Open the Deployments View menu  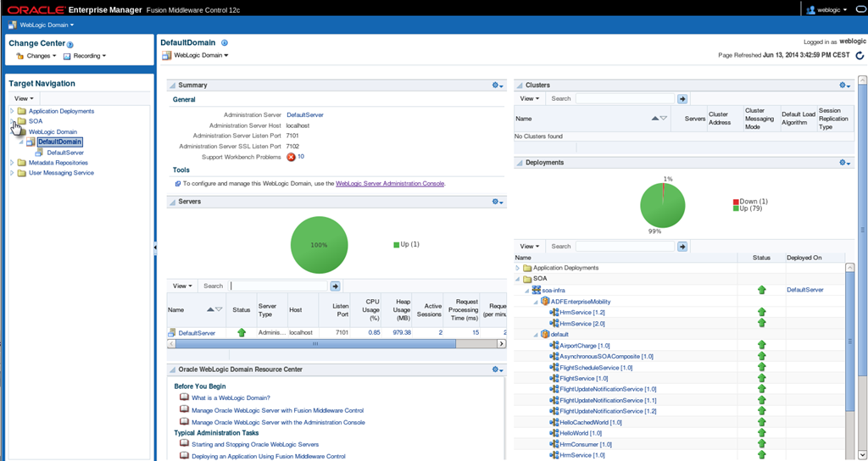[x=530, y=247]
